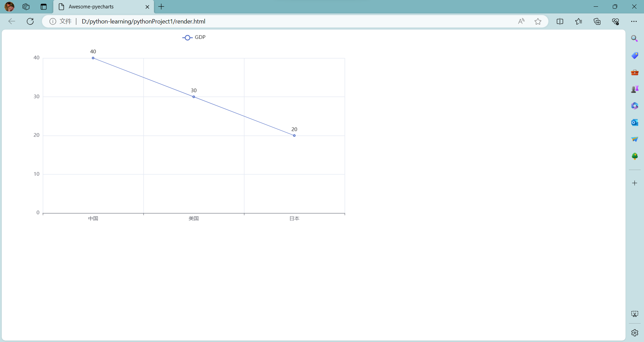The image size is (644, 342).
Task: Open sidebar green tree icon
Action: (x=635, y=156)
